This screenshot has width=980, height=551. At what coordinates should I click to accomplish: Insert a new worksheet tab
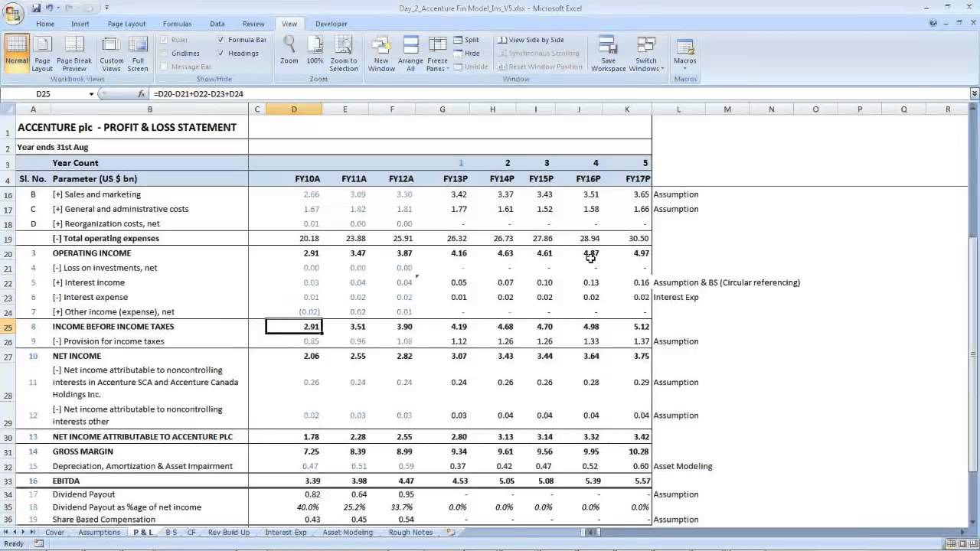451,532
